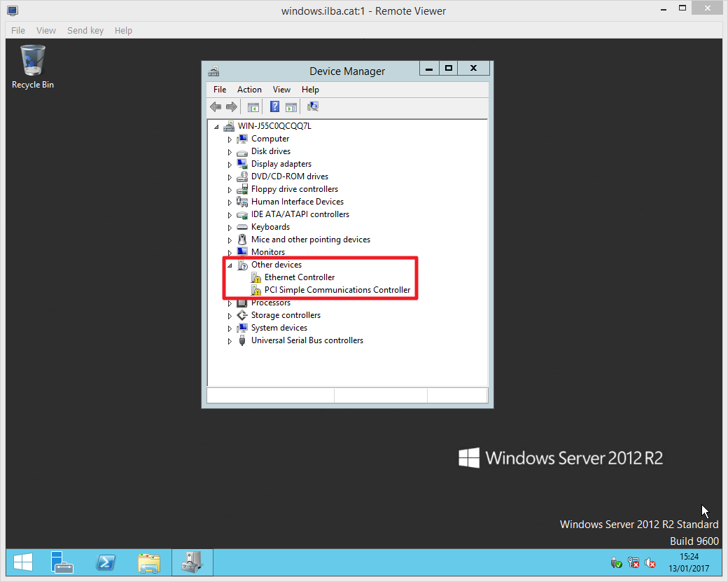Click the Safely Remove Hardware tray icon
The width and height of the screenshot is (728, 582).
616,563
